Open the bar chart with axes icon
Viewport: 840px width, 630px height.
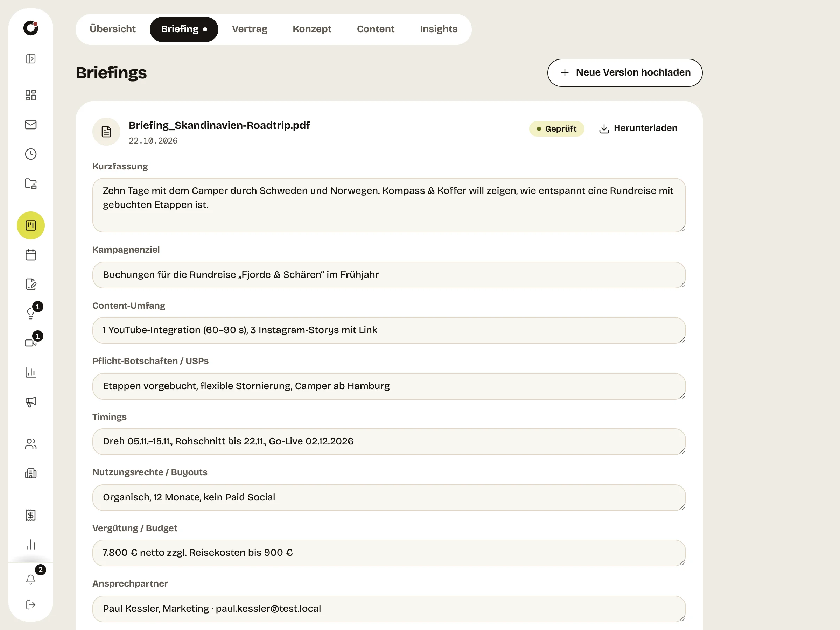[x=31, y=372]
